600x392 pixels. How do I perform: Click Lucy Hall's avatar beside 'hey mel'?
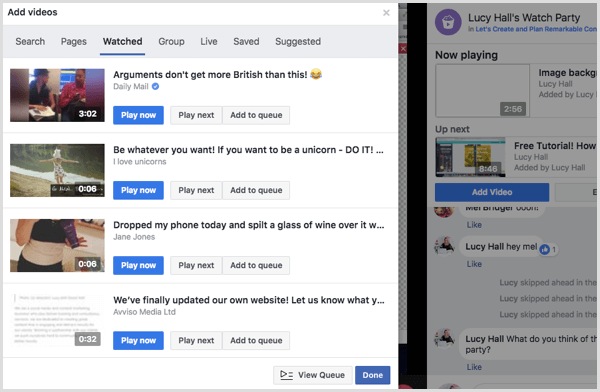click(x=445, y=246)
